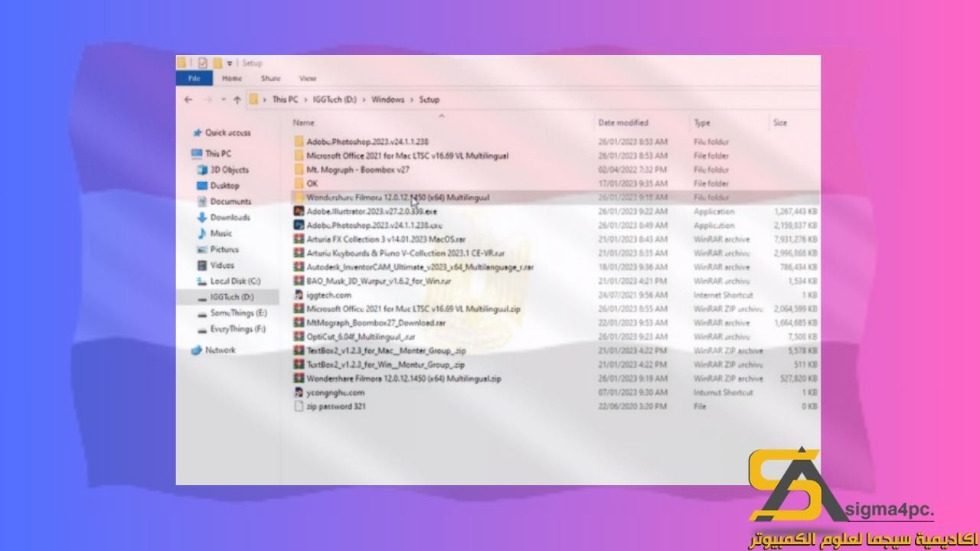Switch to the View ribbon tab
This screenshot has height=551, width=980.
click(308, 78)
